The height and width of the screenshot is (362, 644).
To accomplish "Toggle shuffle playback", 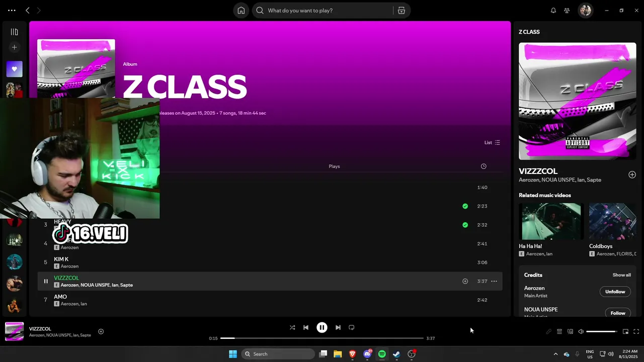I will (292, 327).
